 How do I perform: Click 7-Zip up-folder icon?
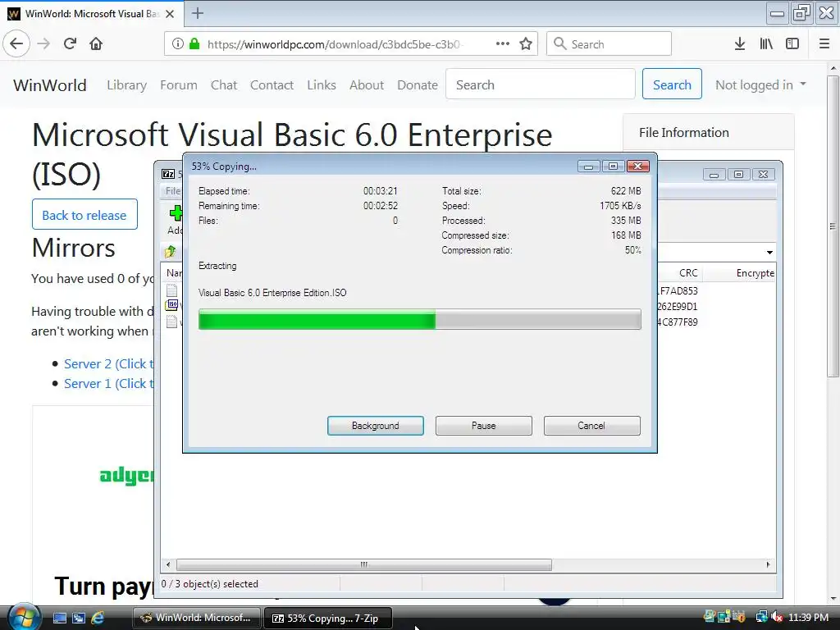pyautogui.click(x=171, y=251)
